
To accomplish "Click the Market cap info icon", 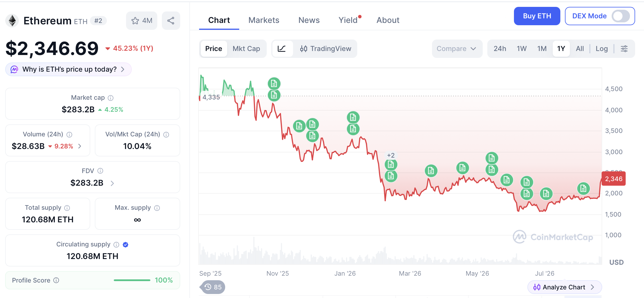I will (111, 98).
